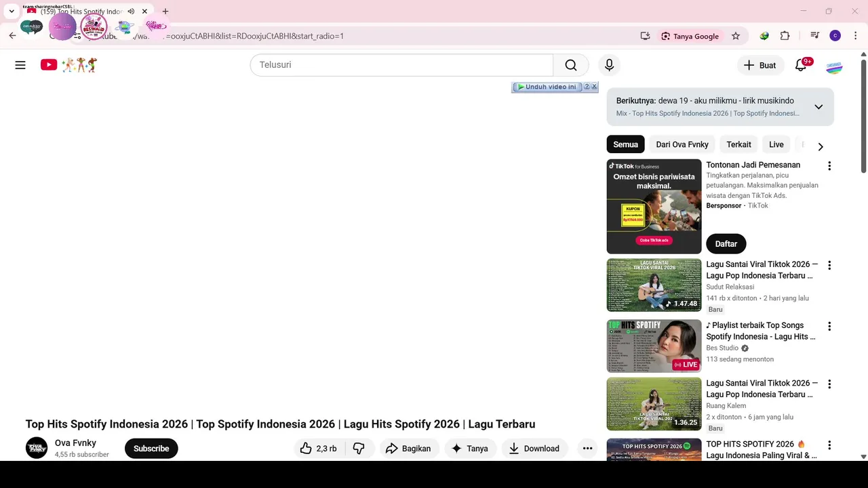Click the green extension icon in toolbar
Screen dimensions: 868x488
pyautogui.click(x=764, y=36)
